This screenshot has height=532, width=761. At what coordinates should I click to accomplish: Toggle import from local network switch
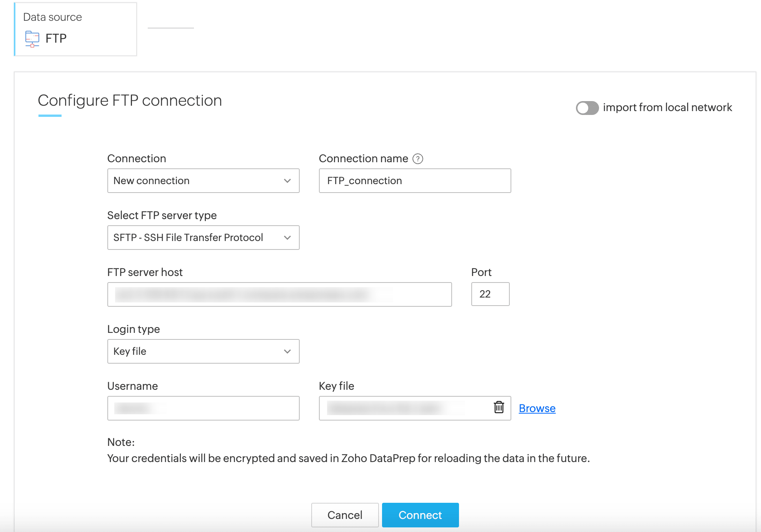click(587, 108)
